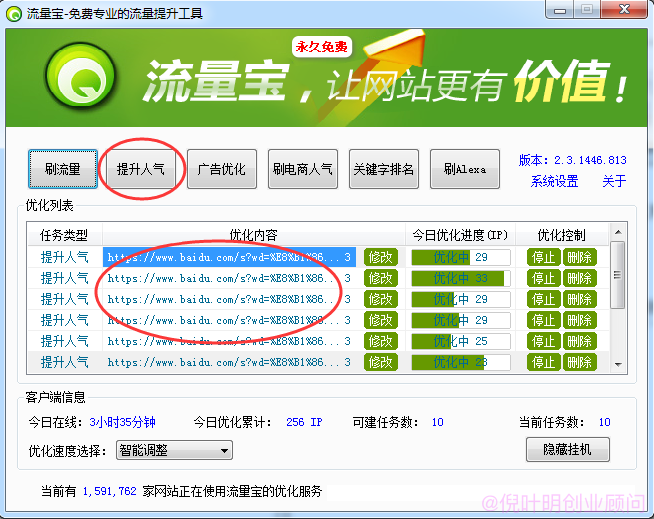Image resolution: width=654 pixels, height=519 pixels.
Task: Click 修改 in the third task row
Action: tap(381, 299)
